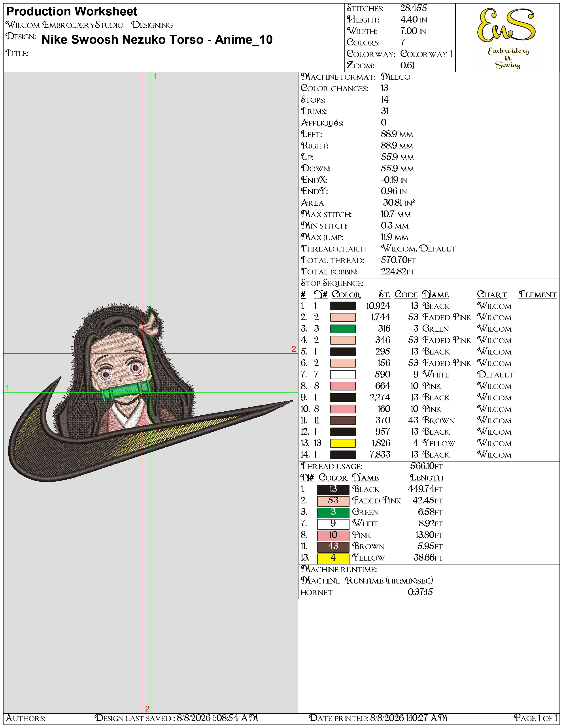
Task: Click the Machine Format value "Melco"
Action: [396, 77]
